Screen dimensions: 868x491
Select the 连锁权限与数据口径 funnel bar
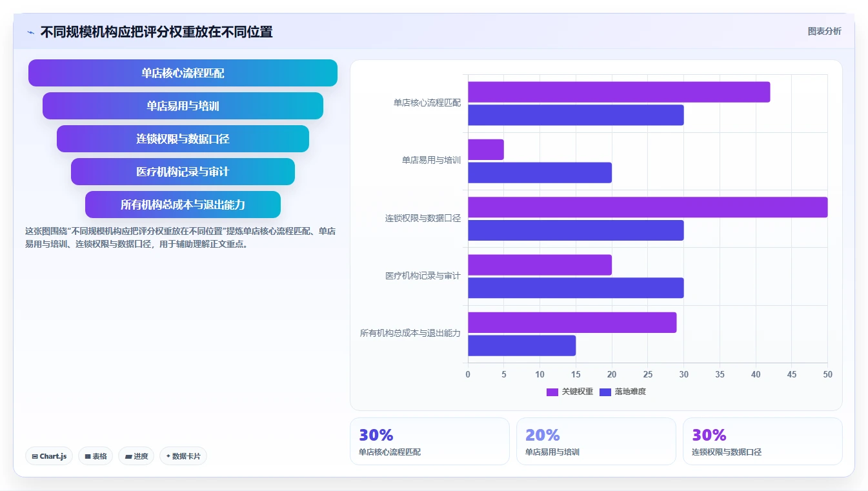183,139
